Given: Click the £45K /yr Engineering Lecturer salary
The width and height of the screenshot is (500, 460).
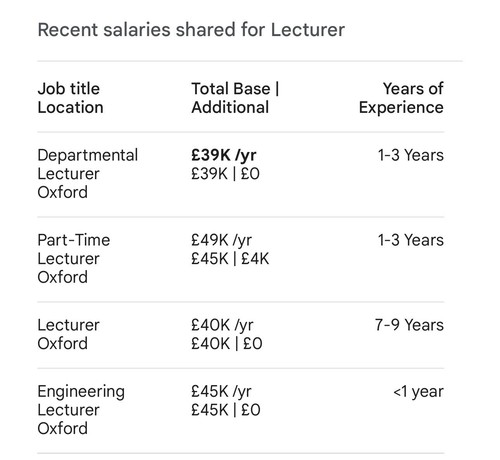Looking at the screenshot, I should pos(221,391).
